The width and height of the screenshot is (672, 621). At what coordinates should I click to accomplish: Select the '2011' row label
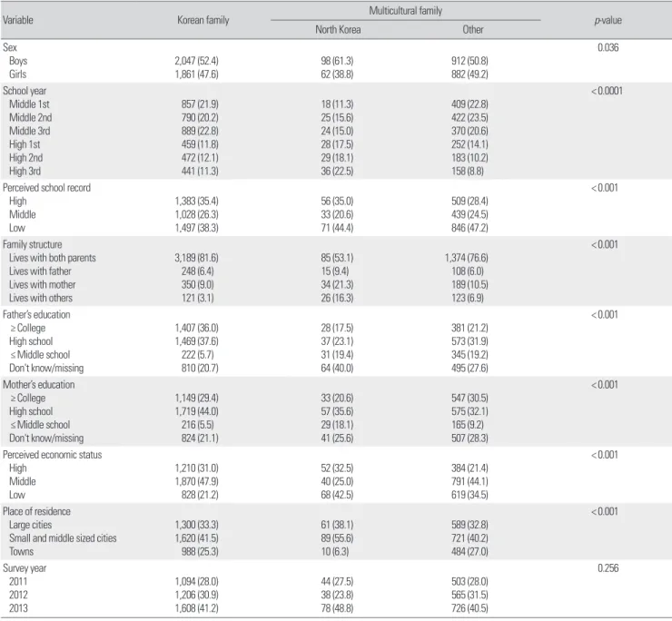tap(18, 582)
